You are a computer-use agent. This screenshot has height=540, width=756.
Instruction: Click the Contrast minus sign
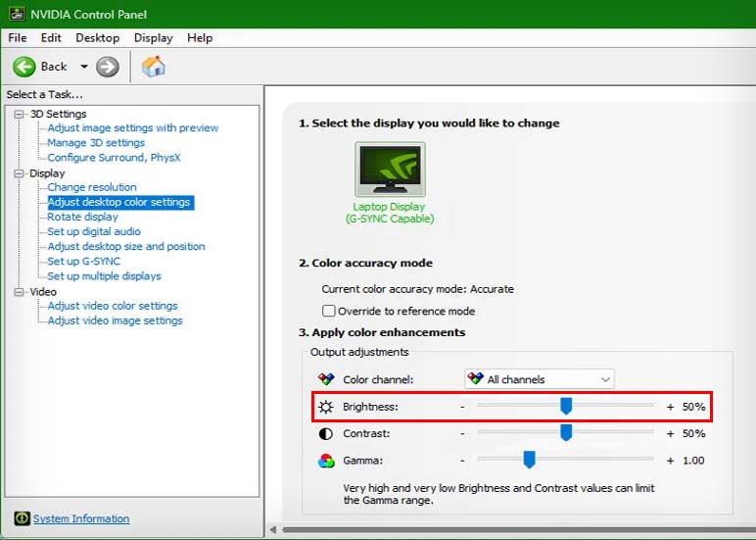(462, 434)
